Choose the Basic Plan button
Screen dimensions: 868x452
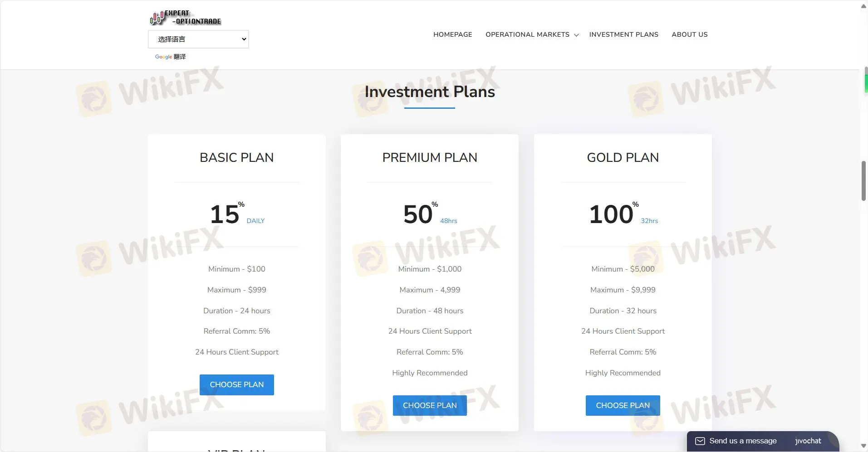[x=236, y=384]
